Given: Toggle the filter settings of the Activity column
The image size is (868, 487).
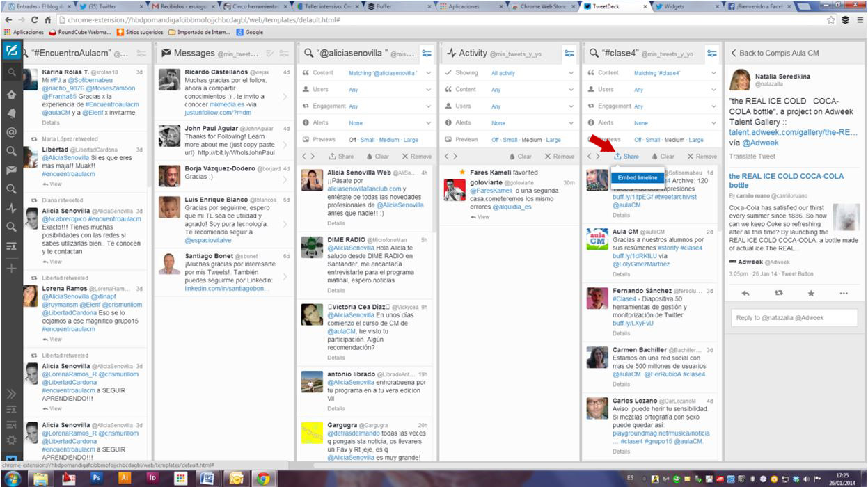Looking at the screenshot, I should (569, 54).
